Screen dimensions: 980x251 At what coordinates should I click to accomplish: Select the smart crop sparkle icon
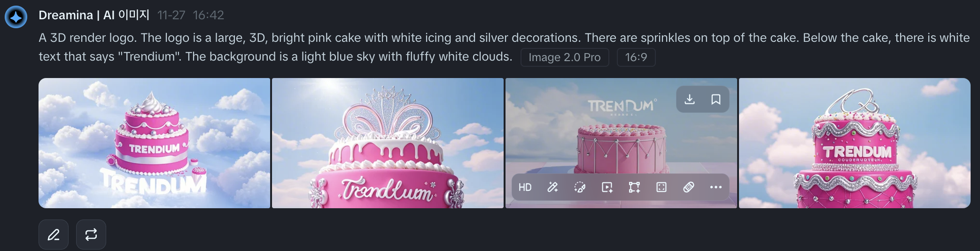(634, 188)
